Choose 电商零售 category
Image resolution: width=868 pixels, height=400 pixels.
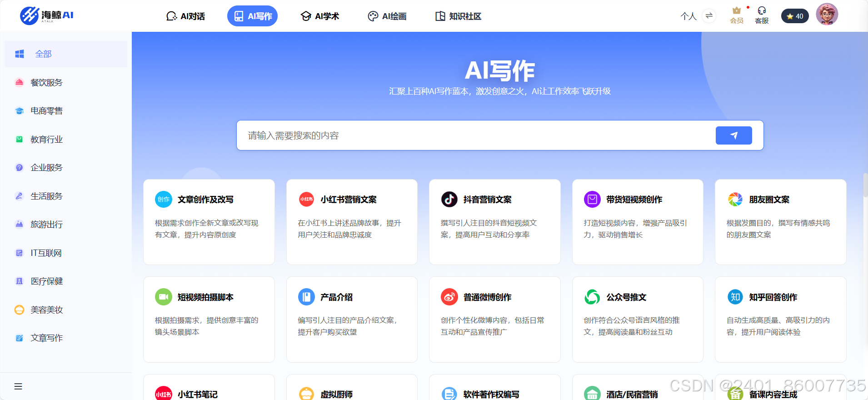tap(66, 111)
